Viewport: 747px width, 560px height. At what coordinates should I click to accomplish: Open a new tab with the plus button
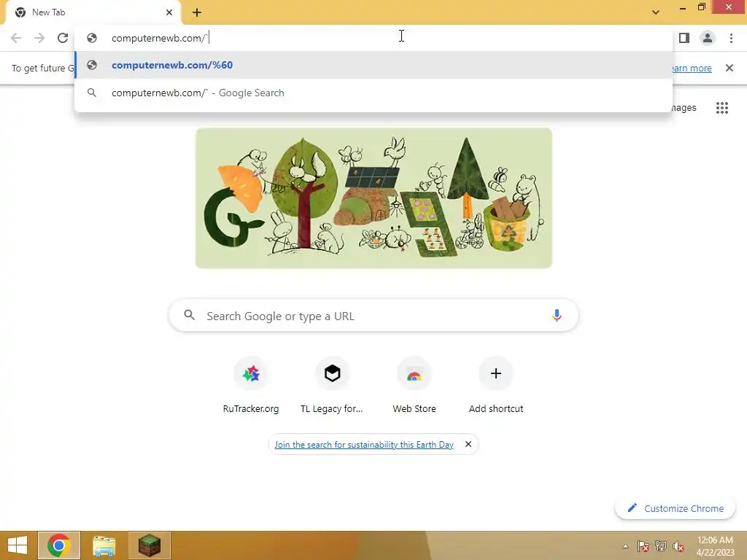(x=197, y=12)
